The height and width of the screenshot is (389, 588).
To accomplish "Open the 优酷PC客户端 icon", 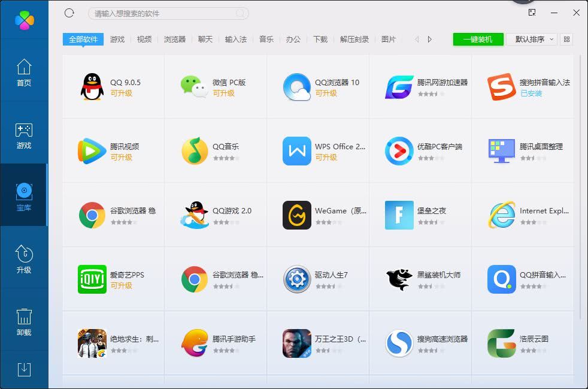I will click(399, 151).
